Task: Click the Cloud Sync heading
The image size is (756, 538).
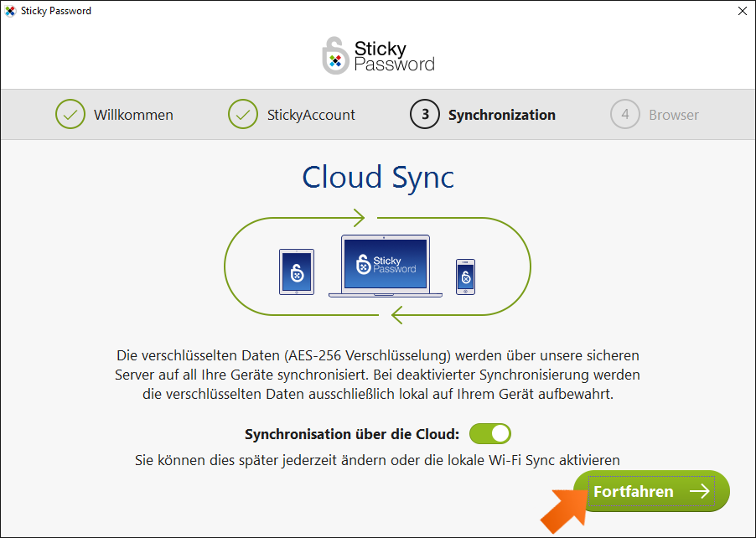Action: [x=378, y=178]
